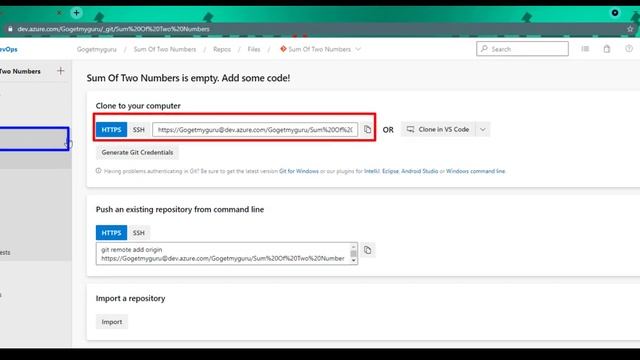Select HTTPS under Push an existing repository
640x360 pixels.
tap(111, 233)
